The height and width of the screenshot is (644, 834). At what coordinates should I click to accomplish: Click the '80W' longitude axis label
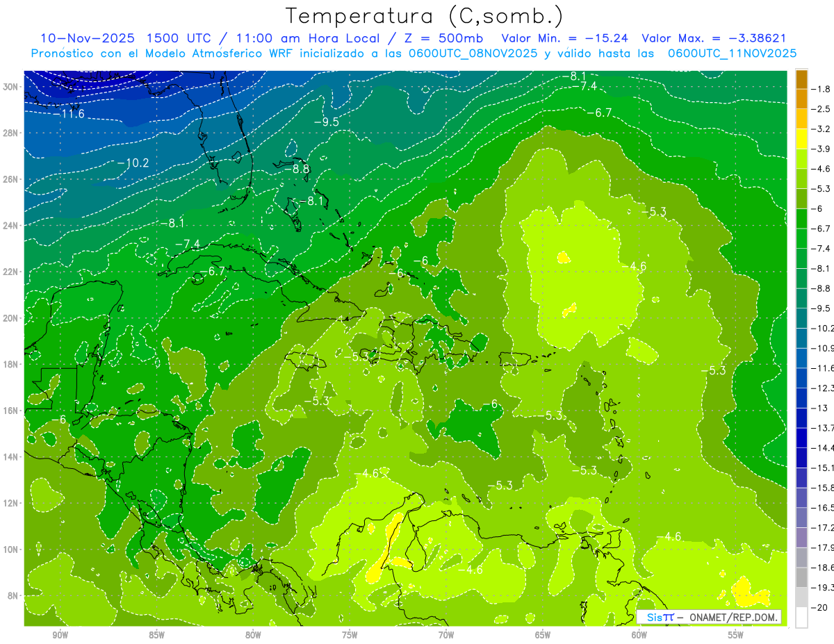point(253,635)
